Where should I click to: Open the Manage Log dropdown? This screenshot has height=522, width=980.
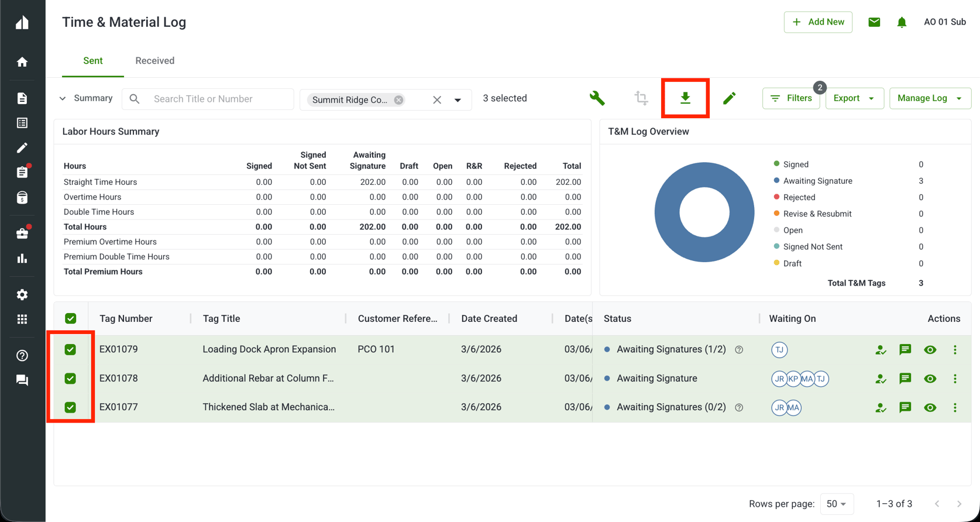tap(930, 98)
